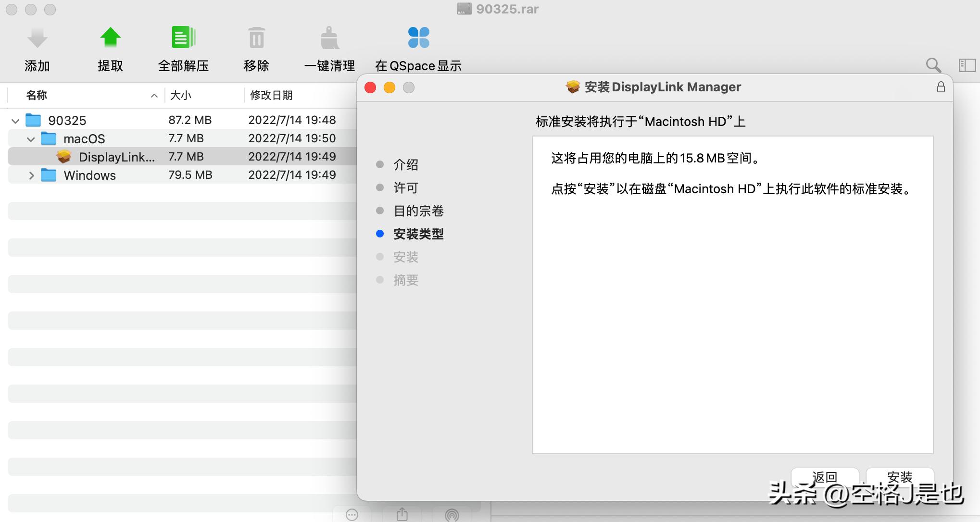Sort by Name (名称) column header
This screenshot has height=522, width=980.
click(x=37, y=95)
